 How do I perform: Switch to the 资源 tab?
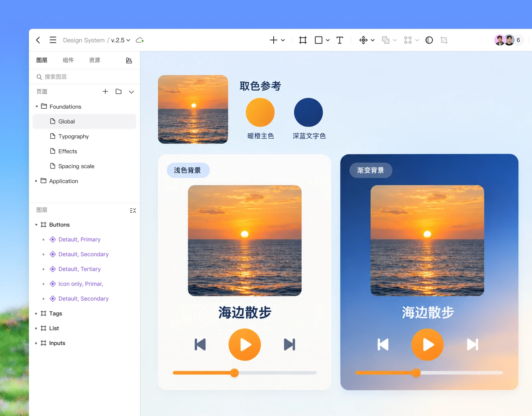click(x=95, y=60)
